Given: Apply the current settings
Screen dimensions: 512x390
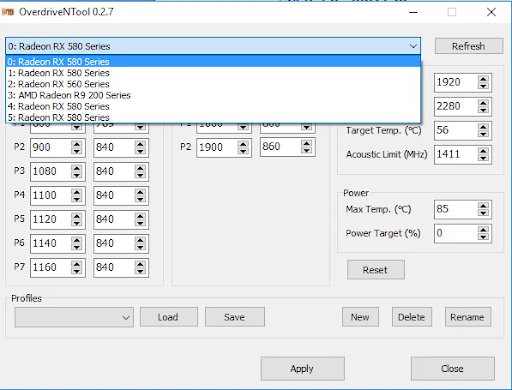Looking at the screenshot, I should coord(302,369).
